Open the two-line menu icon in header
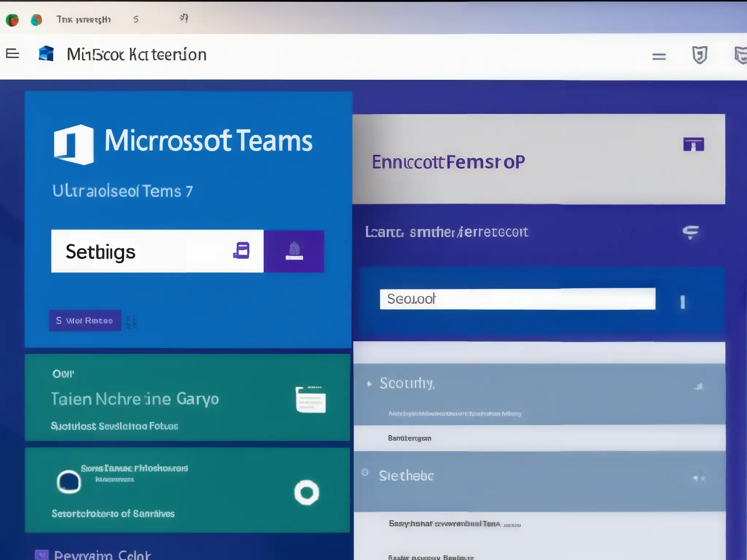 coord(659,57)
